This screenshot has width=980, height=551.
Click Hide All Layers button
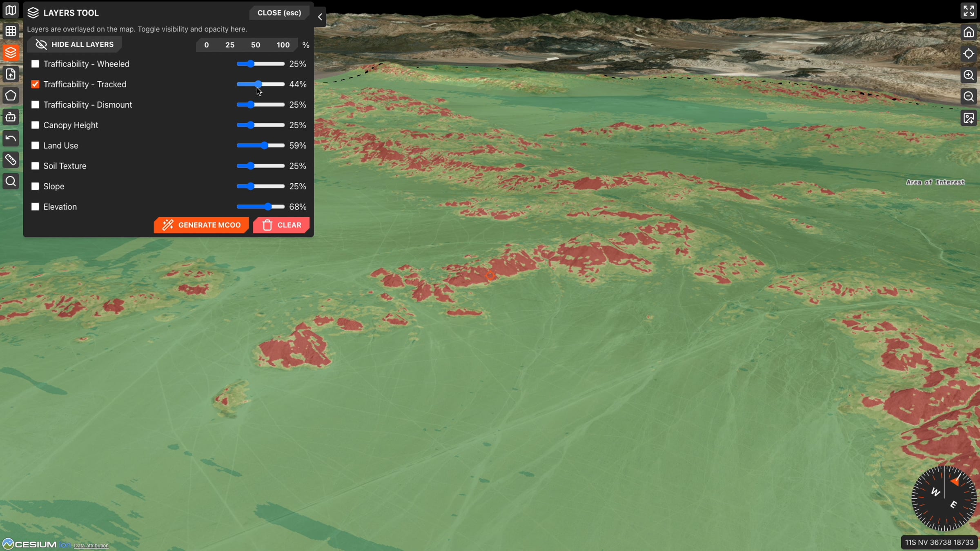pos(74,44)
